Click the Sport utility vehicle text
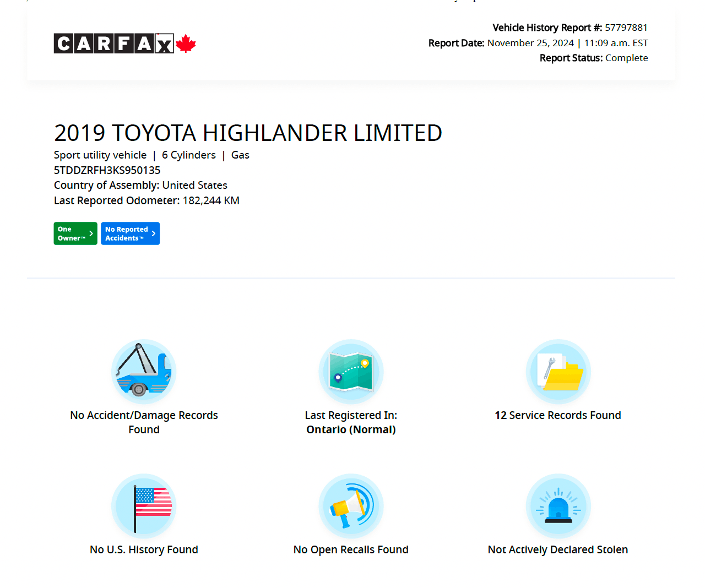Viewport: 705px width, 588px height. pos(100,155)
